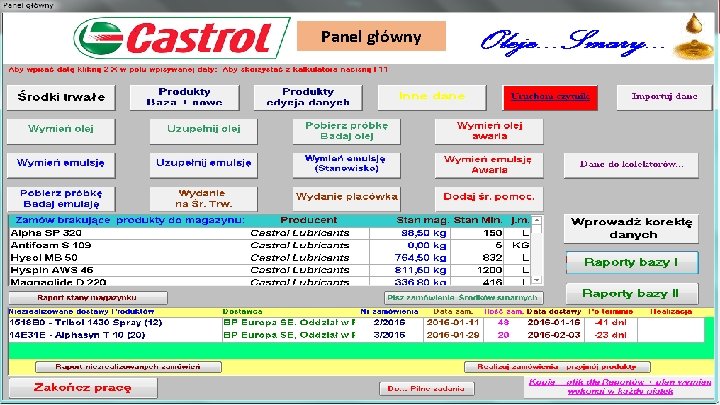The width and height of the screenshot is (720, 405).
Task: Open the blue Wymień emulsję button
Action: coord(61,165)
